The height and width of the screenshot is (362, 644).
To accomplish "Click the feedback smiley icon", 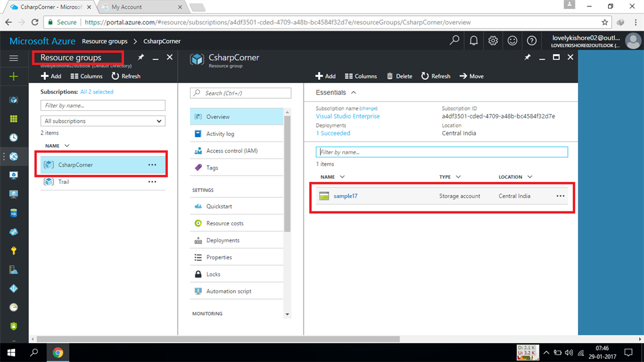I will [x=512, y=40].
